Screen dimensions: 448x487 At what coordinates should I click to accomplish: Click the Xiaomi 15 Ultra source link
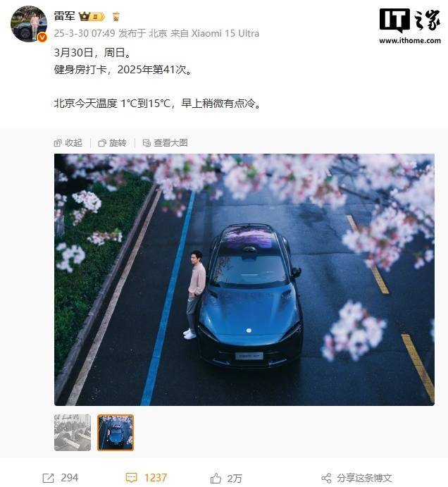(x=225, y=33)
